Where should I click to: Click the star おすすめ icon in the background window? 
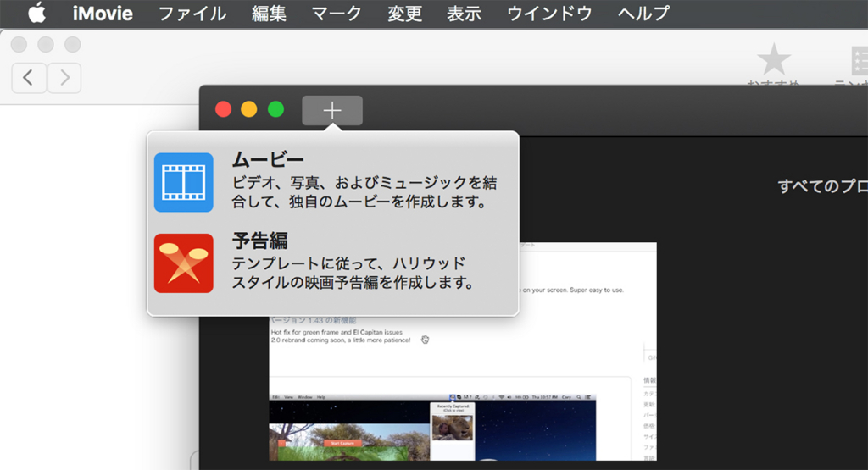773,59
